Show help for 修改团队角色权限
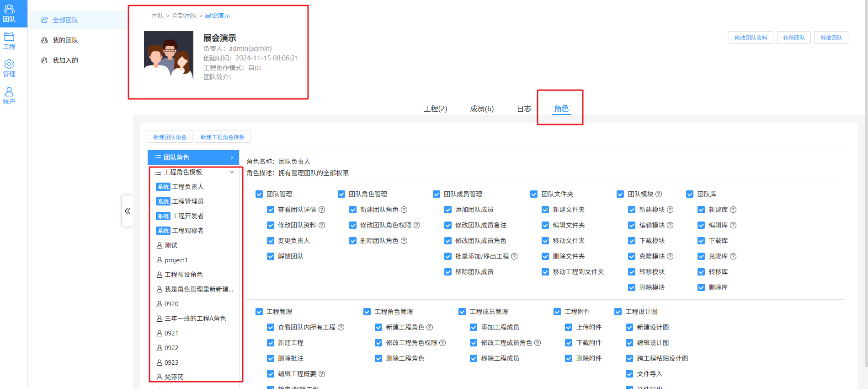Screen dimensions: 868x389 (x=417, y=225)
